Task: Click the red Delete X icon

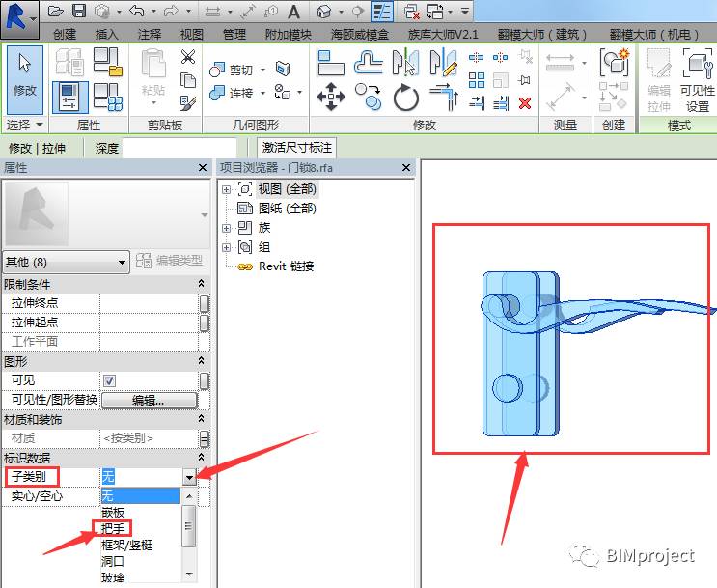Action: point(525,103)
